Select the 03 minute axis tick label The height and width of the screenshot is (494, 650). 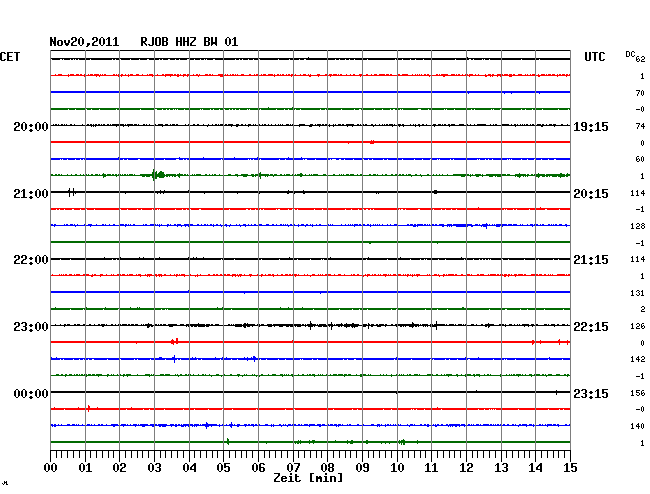click(x=155, y=467)
